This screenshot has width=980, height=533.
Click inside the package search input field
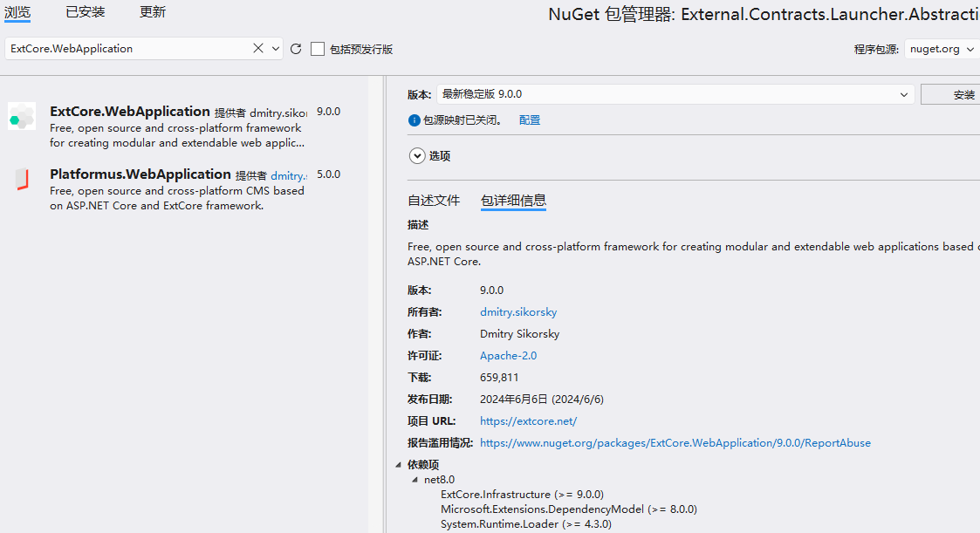tap(131, 48)
